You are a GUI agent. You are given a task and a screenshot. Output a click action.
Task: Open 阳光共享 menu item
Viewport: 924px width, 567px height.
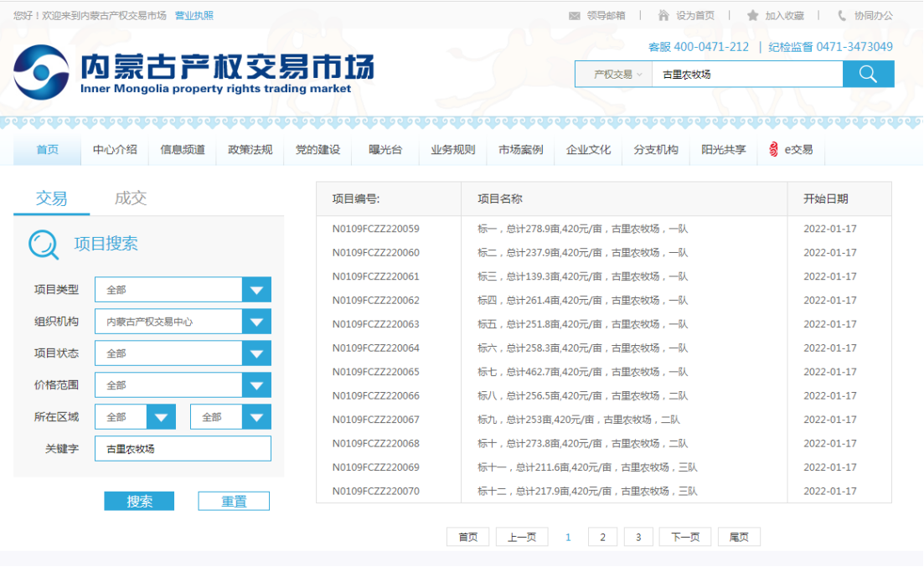tap(724, 150)
